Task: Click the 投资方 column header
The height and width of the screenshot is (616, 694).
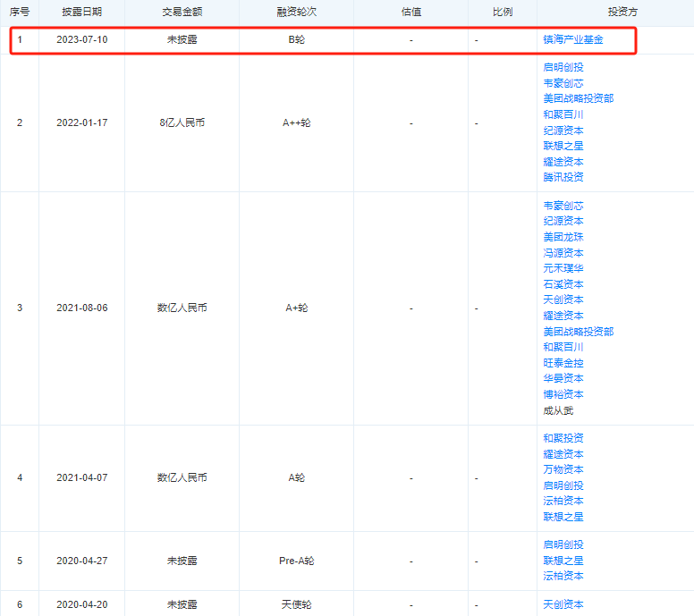Action: tap(622, 13)
